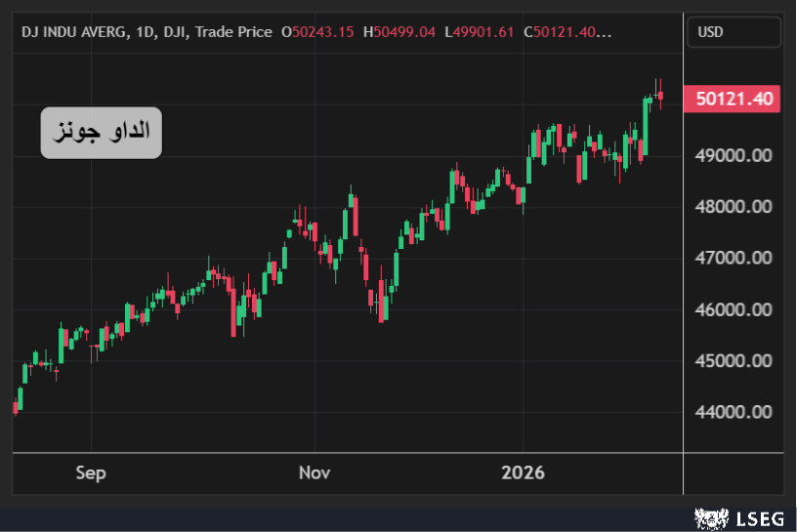
Task: Jump to 2026 on the time axis
Action: click(523, 473)
